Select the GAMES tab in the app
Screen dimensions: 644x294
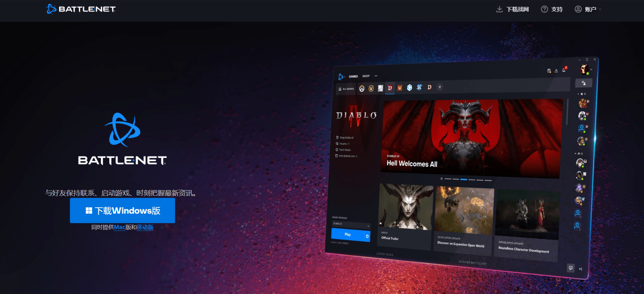tap(353, 76)
